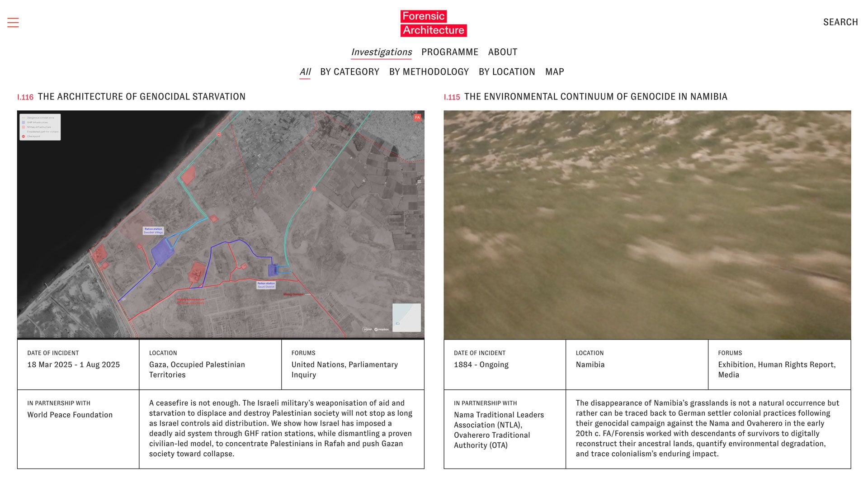Click the FA badge on Gaza map

click(417, 118)
